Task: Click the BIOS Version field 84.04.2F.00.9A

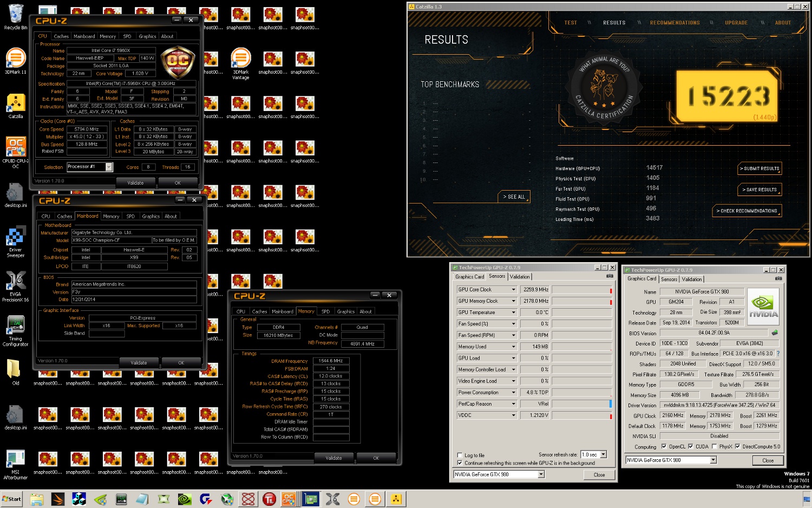Action: [714, 333]
